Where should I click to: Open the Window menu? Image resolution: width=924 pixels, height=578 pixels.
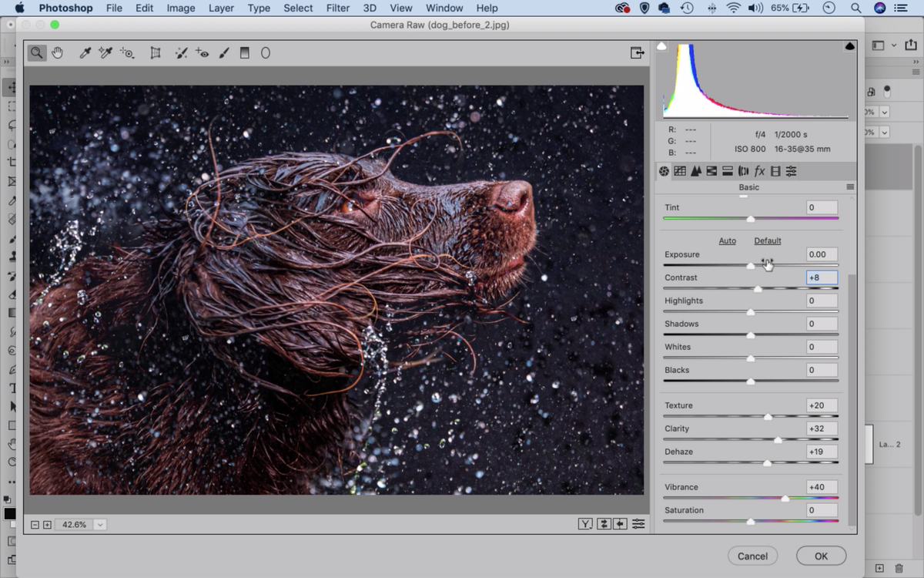444,8
